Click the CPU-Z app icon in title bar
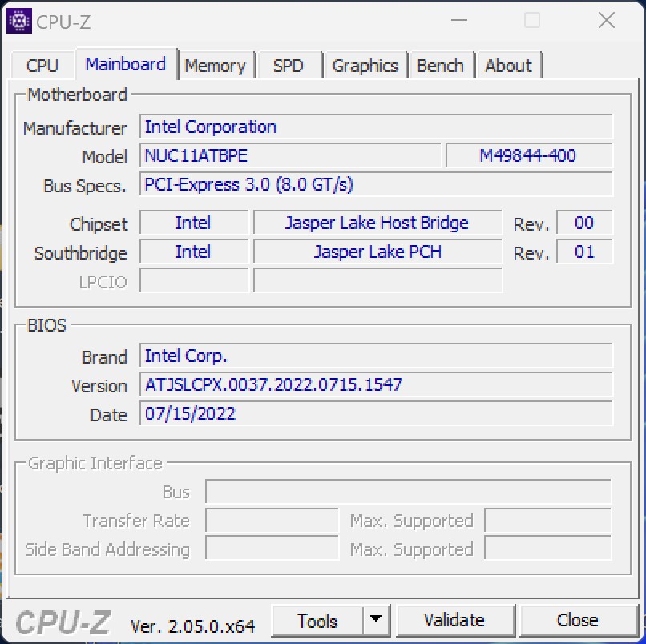Screen dimensions: 646x644 coord(19,21)
